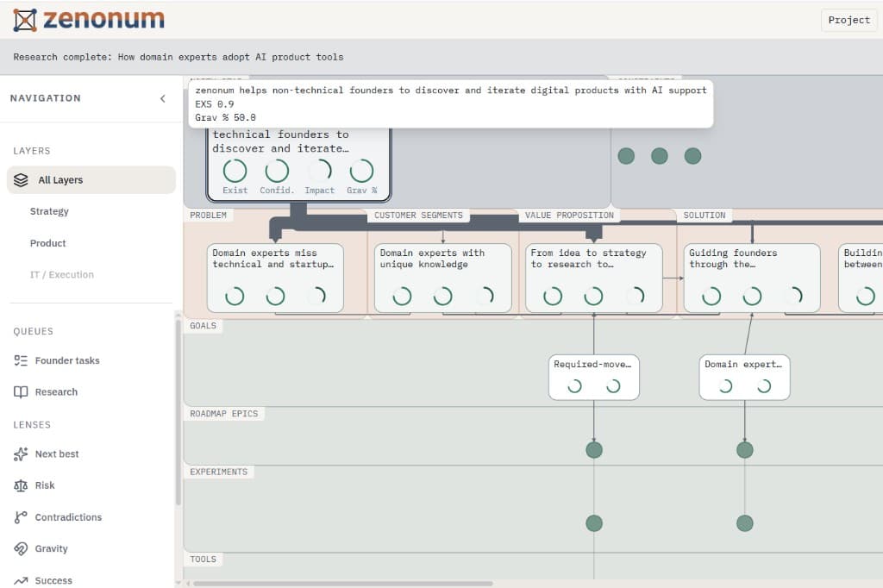Screen dimensions: 883x588
Task: Click the PROBLEM column label
Action: [x=209, y=216]
